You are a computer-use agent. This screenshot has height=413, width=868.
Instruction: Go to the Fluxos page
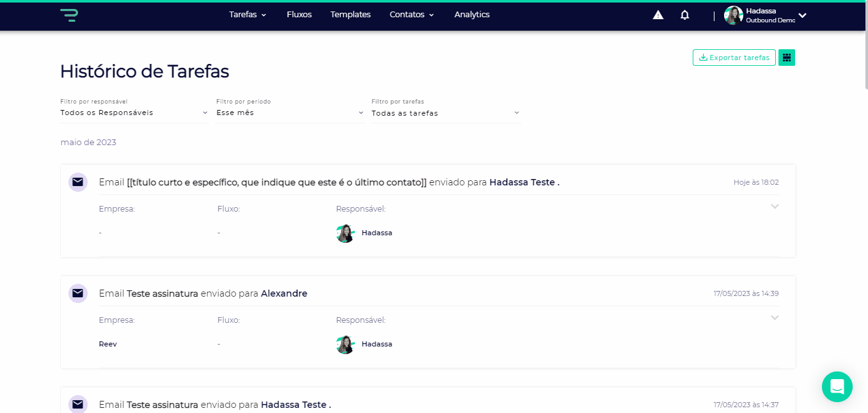[x=299, y=15]
